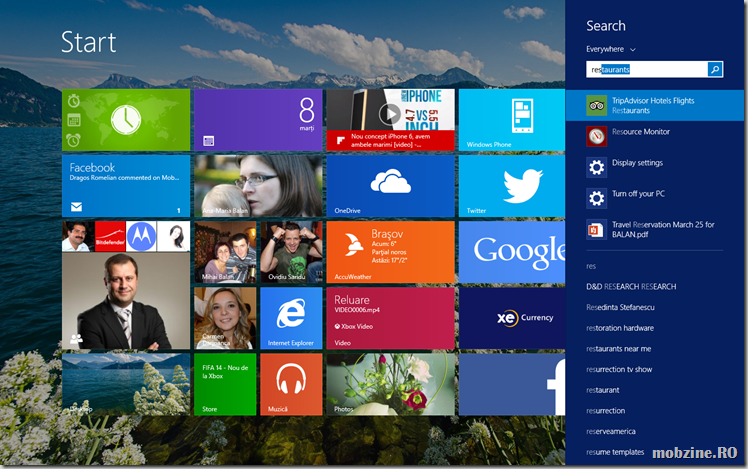Click in the search text field
Viewport: 748px width, 469px height.
coord(647,69)
